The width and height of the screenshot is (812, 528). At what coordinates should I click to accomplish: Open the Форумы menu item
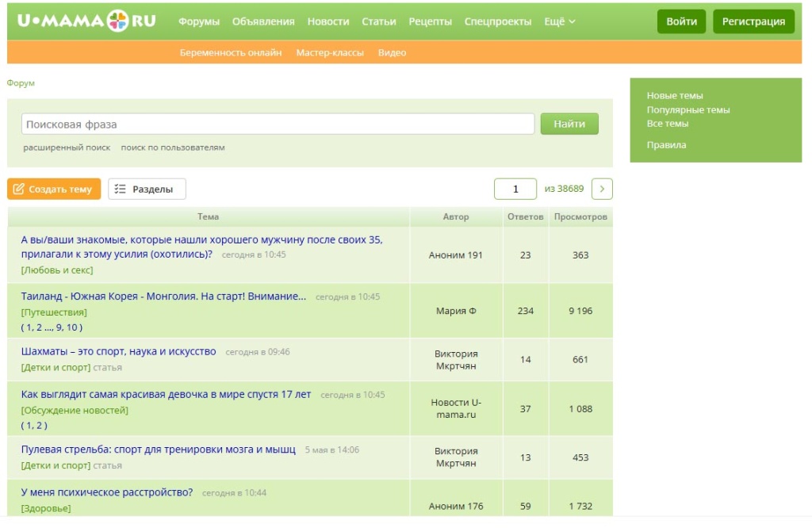click(x=199, y=21)
